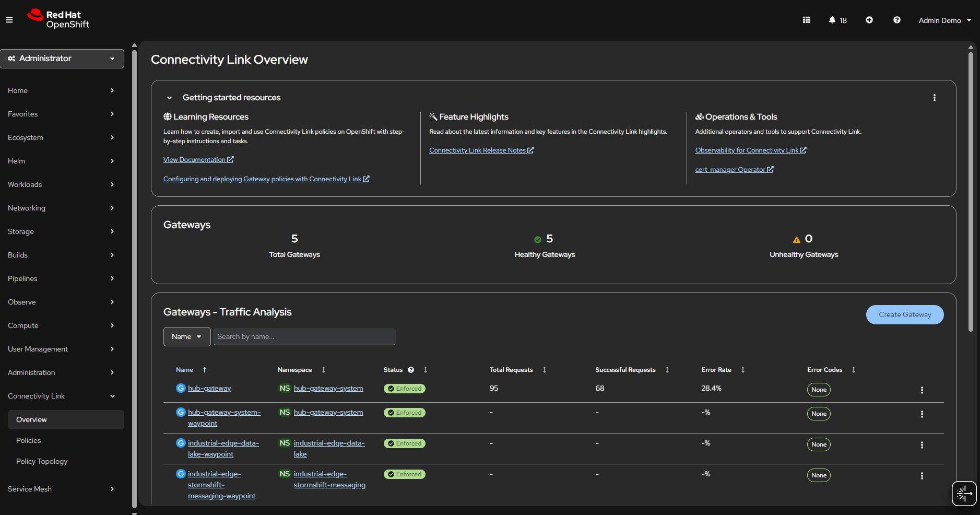Expand the Helm nav section
Image resolution: width=980 pixels, height=515 pixels.
click(62, 161)
